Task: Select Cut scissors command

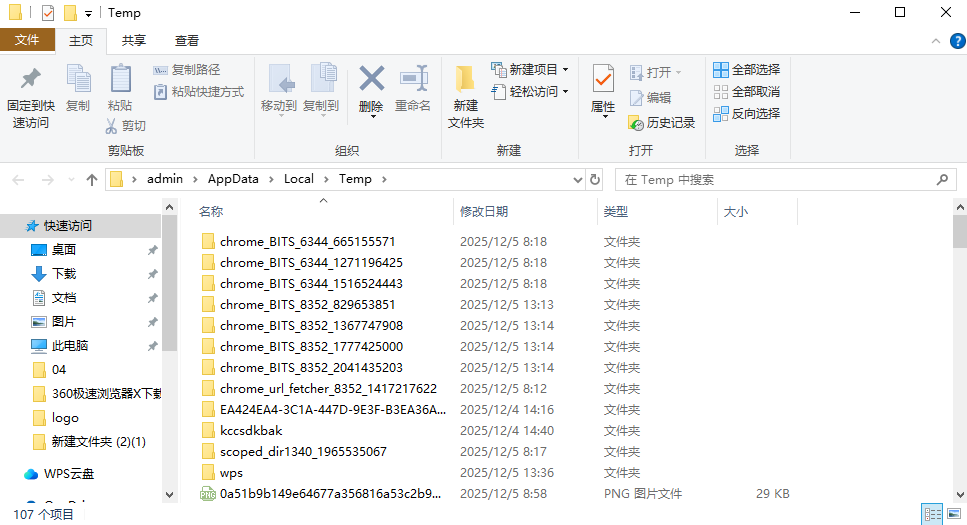Action: (x=126, y=126)
